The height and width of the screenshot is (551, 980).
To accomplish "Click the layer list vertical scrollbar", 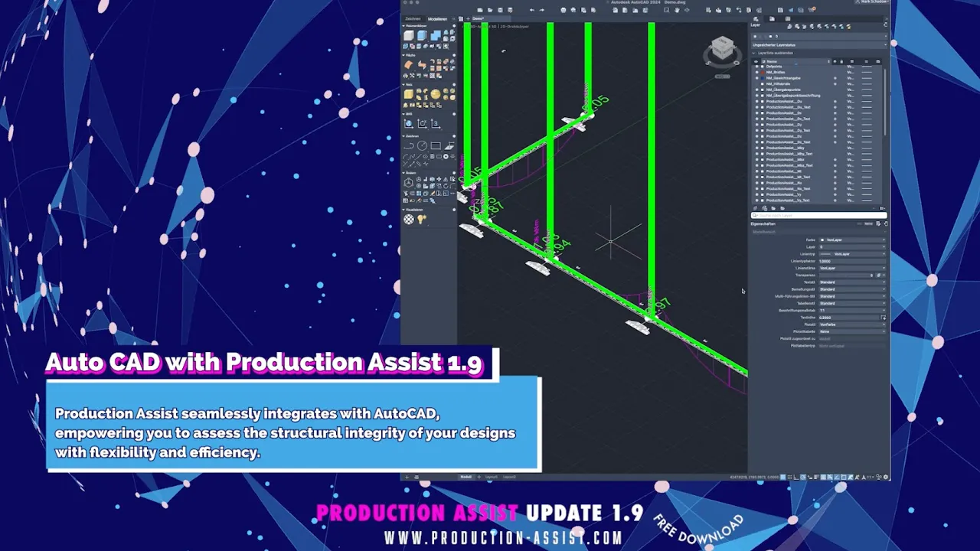I will (x=885, y=101).
